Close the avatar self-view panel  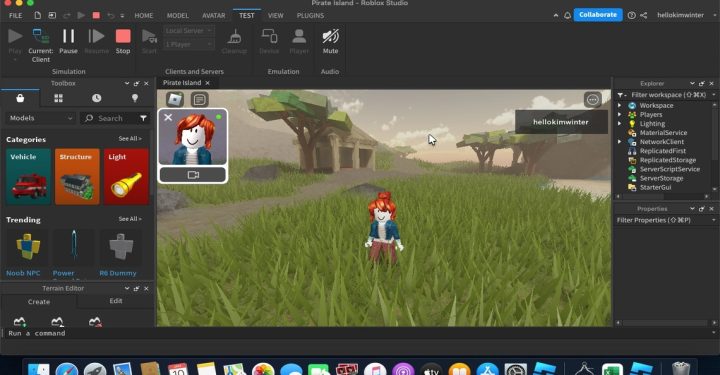[168, 118]
